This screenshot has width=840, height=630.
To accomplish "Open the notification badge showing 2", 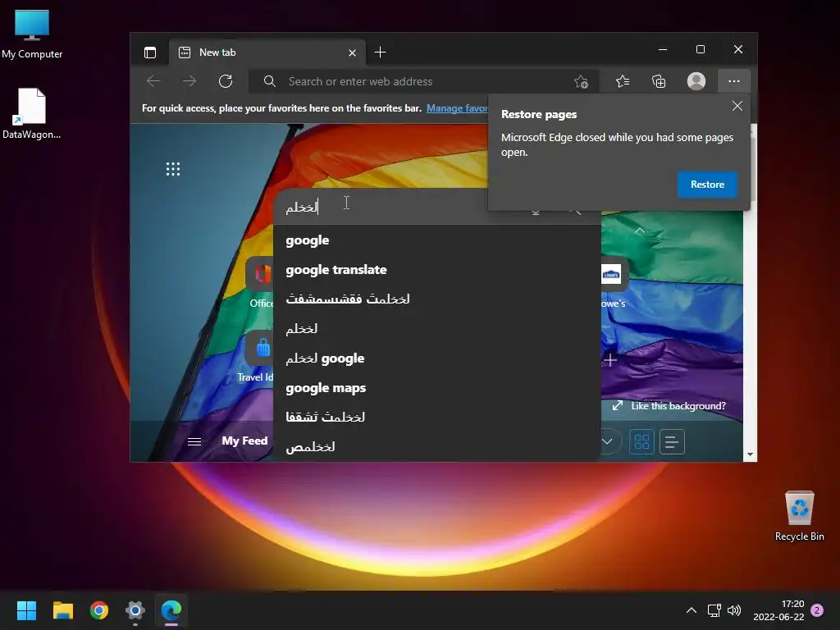I will click(x=817, y=610).
